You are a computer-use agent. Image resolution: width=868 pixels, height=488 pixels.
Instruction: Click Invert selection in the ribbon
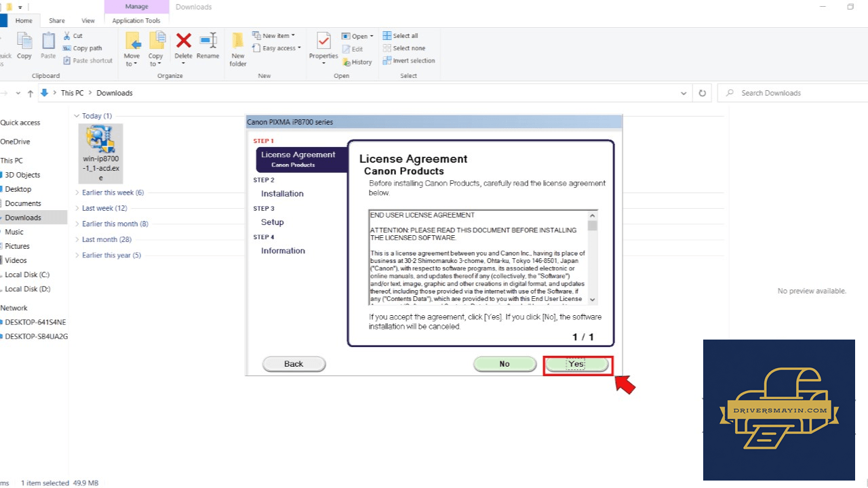click(x=409, y=60)
